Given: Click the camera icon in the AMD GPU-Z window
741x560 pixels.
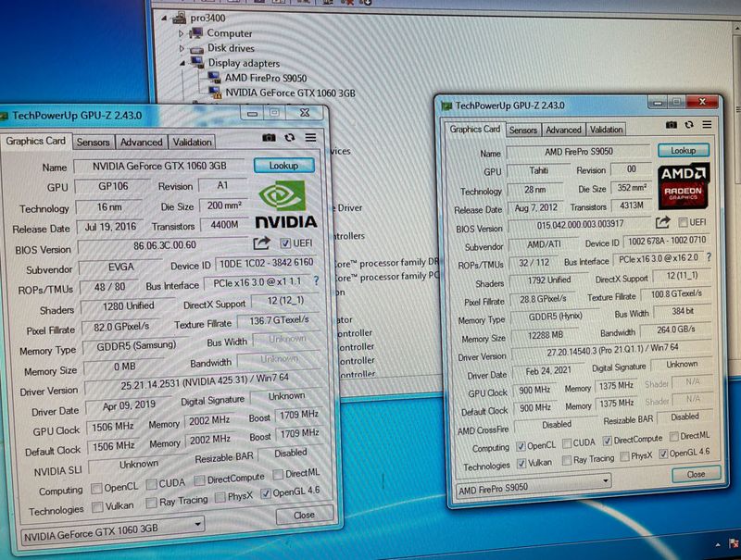Looking at the screenshot, I should point(671,125).
